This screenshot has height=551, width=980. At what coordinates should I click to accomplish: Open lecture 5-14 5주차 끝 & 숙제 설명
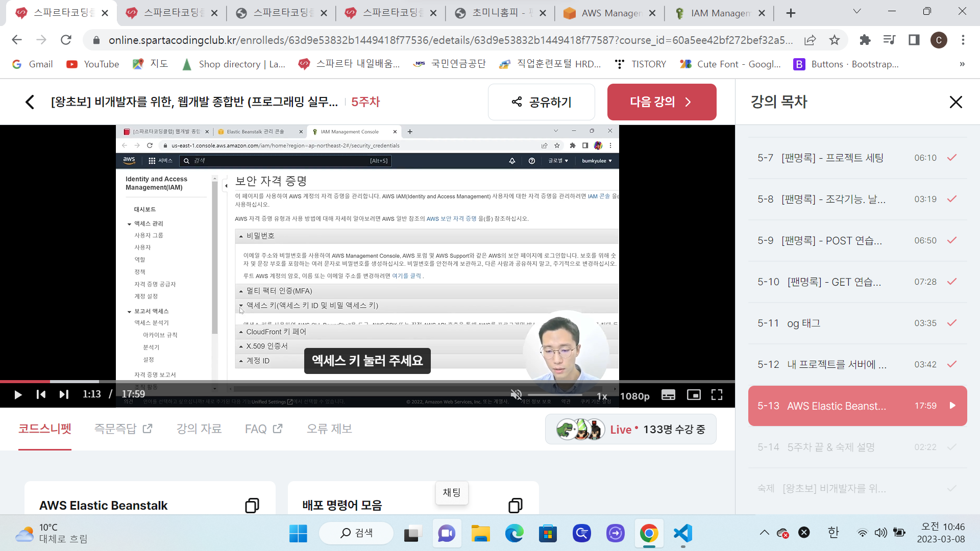[x=857, y=447]
